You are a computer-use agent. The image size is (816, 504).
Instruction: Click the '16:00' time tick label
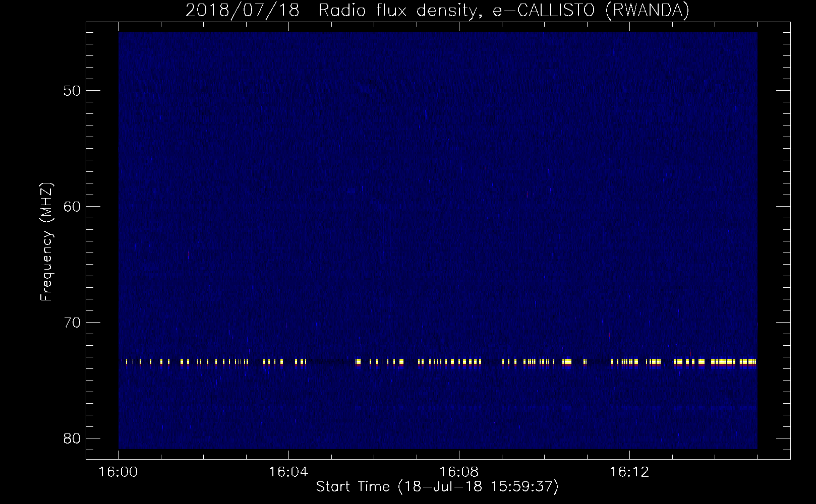coord(118,472)
